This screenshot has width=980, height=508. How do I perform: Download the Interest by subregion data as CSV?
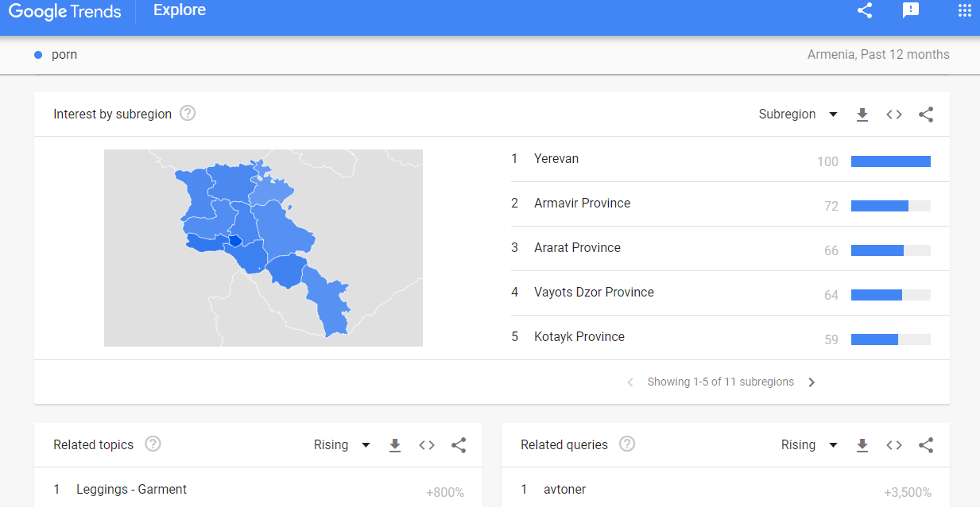pos(862,114)
